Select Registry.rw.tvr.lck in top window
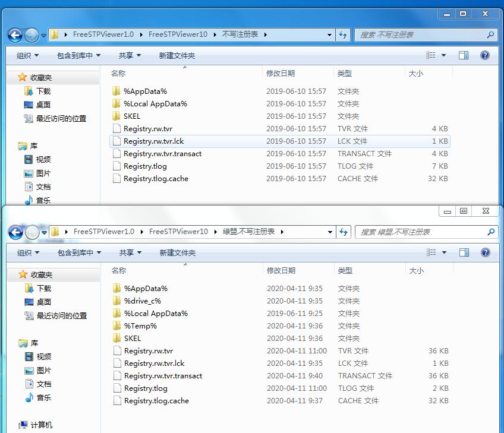Image resolution: width=504 pixels, height=433 pixels. (280, 141)
